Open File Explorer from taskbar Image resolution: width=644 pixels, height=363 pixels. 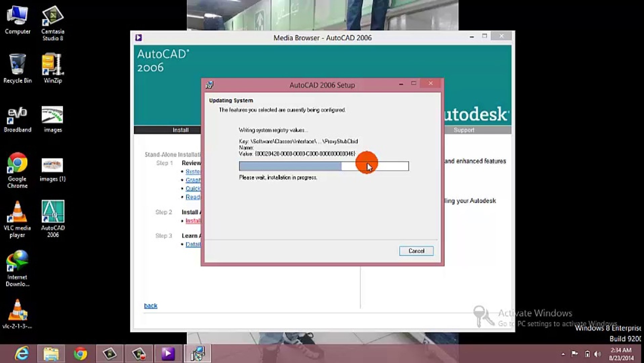coord(51,354)
